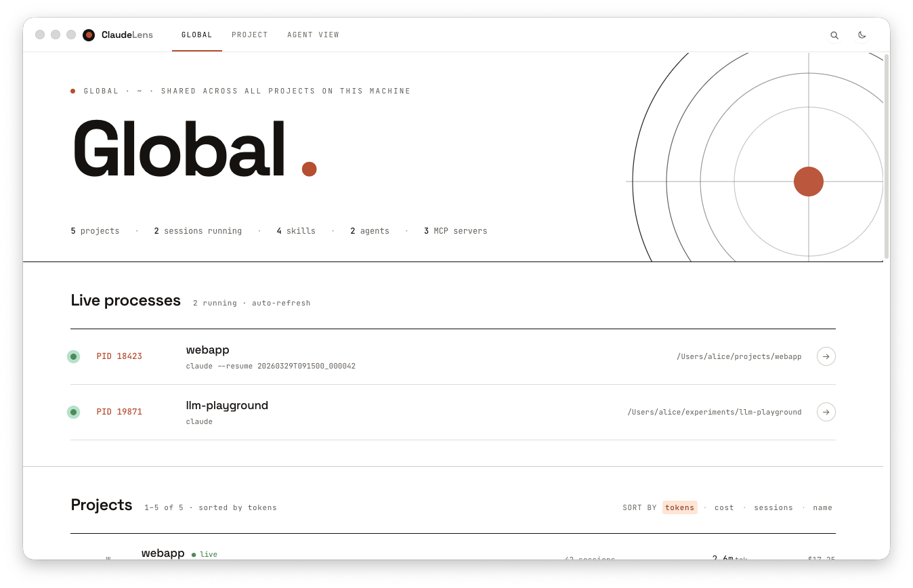Toggle dark mode moon icon
This screenshot has width=913, height=588.
[x=862, y=35]
